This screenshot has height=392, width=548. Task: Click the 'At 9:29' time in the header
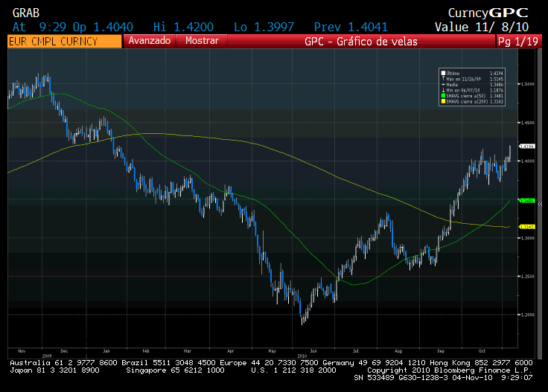(39, 28)
